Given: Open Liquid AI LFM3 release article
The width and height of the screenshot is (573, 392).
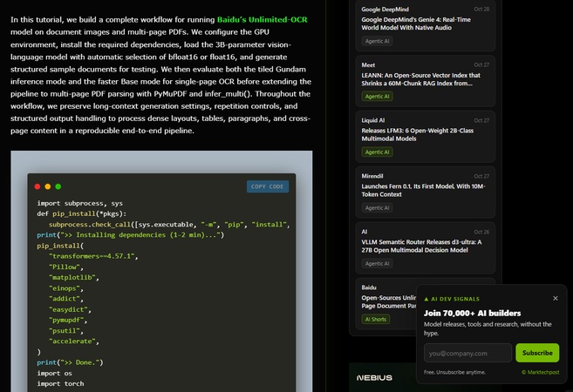Looking at the screenshot, I should pyautogui.click(x=418, y=135).
